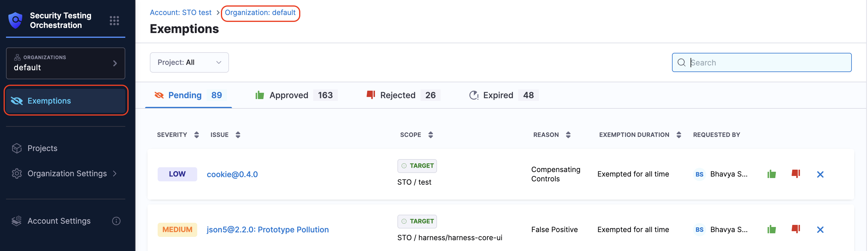Reject the cookie@0.4.0 exemption with thumbs down
This screenshot has height=251, width=868.
tap(795, 174)
